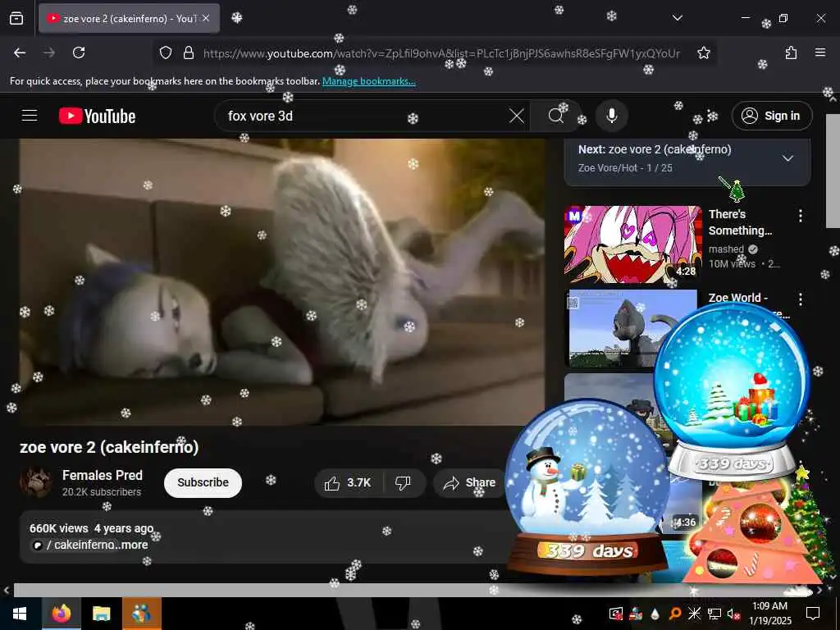840x630 pixels.
Task: Go to the YouTube home logo
Action: pos(97,116)
